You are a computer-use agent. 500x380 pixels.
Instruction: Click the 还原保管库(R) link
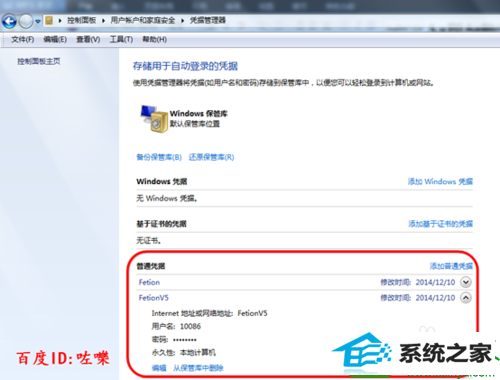tap(211, 157)
